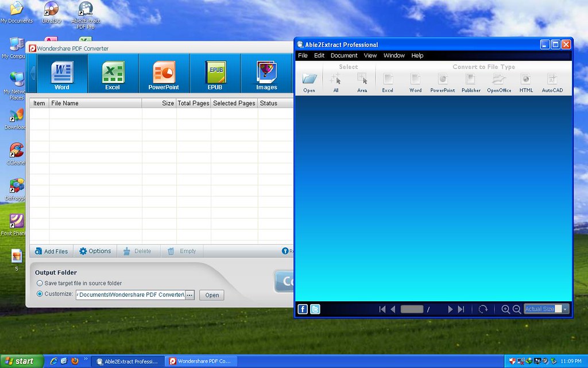This screenshot has width=588, height=368.
Task: Click the Size column header
Action: [x=159, y=103]
